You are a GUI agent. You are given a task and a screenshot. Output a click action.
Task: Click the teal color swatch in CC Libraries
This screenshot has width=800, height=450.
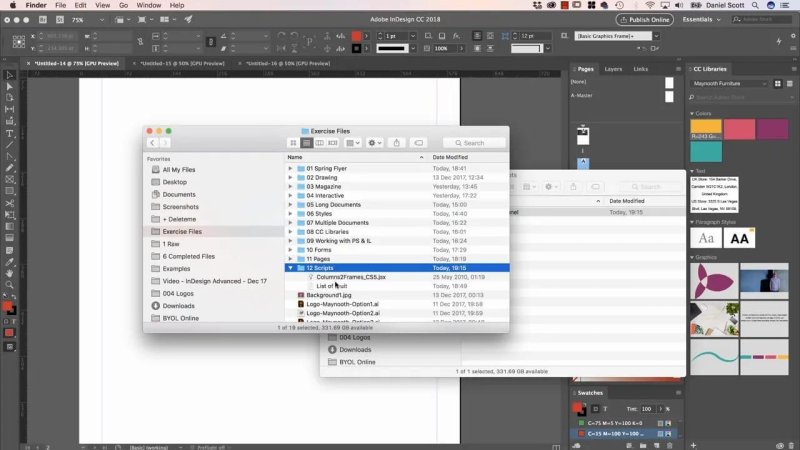[x=706, y=152]
